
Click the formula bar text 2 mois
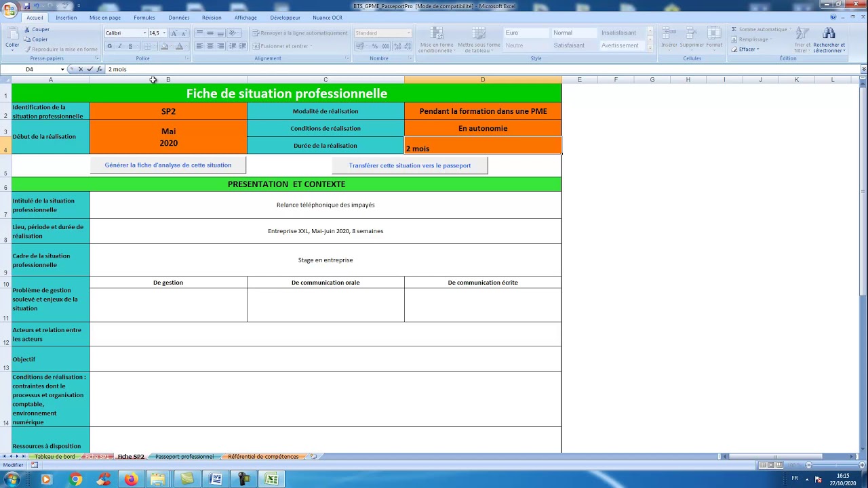click(x=117, y=69)
